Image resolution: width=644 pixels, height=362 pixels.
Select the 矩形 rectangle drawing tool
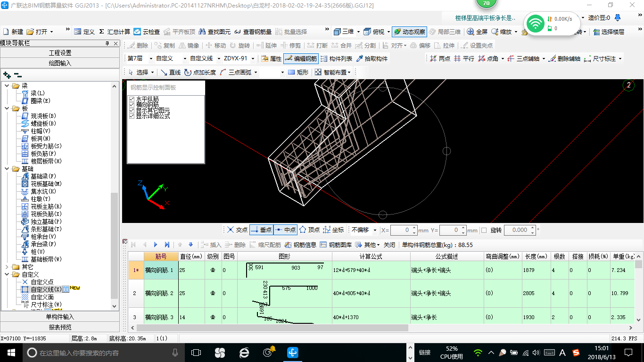click(298, 72)
